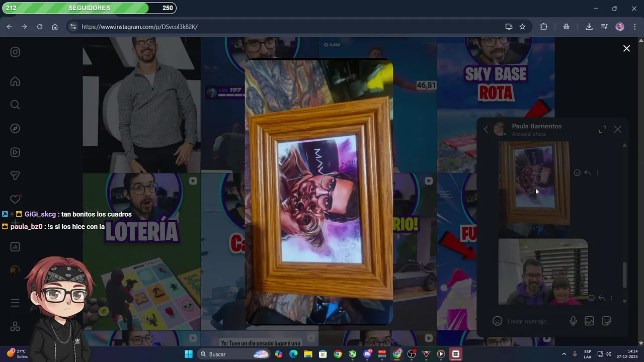Open the volume and network tray icons
Screen dimensions: 644x362
coord(605,354)
